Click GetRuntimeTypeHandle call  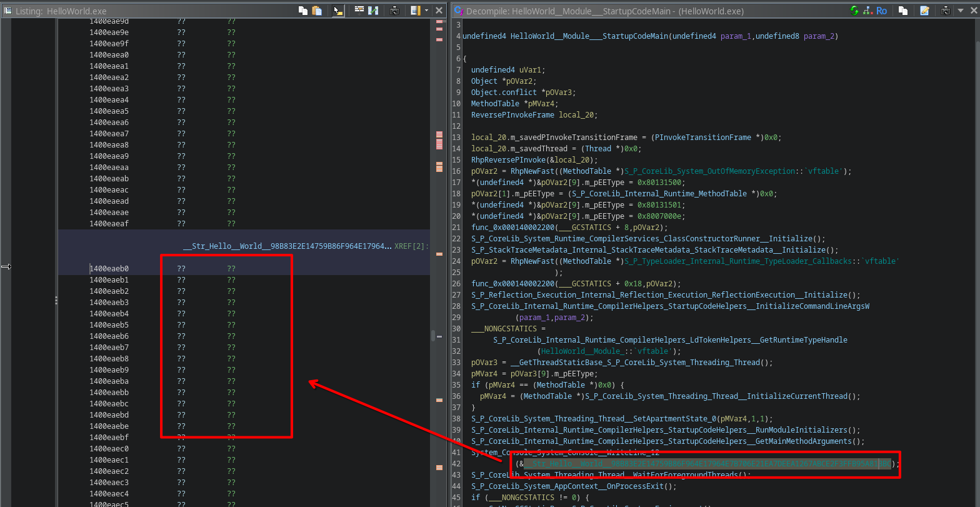click(670, 340)
